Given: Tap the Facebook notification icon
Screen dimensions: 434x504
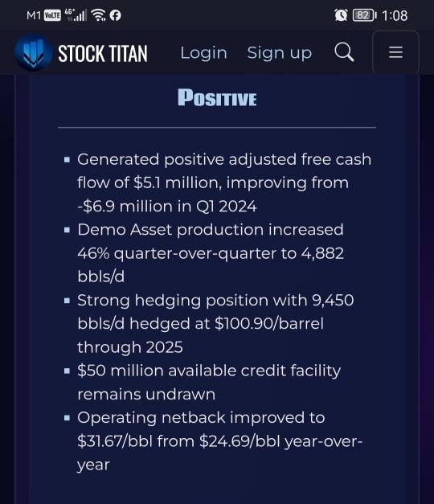Looking at the screenshot, I should [x=115, y=15].
